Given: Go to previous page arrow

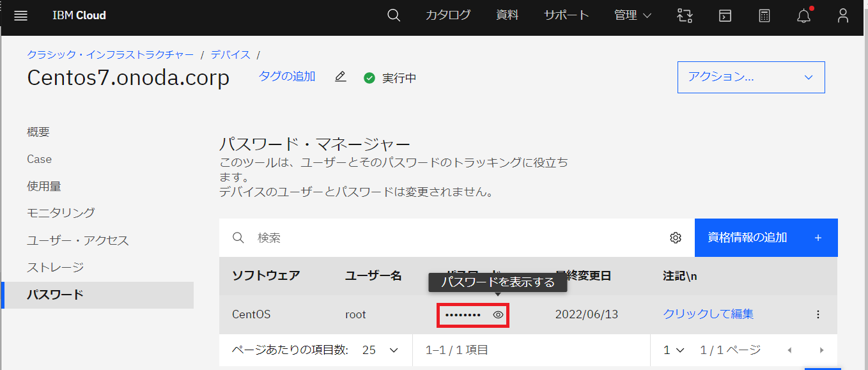Looking at the screenshot, I should click(x=790, y=350).
